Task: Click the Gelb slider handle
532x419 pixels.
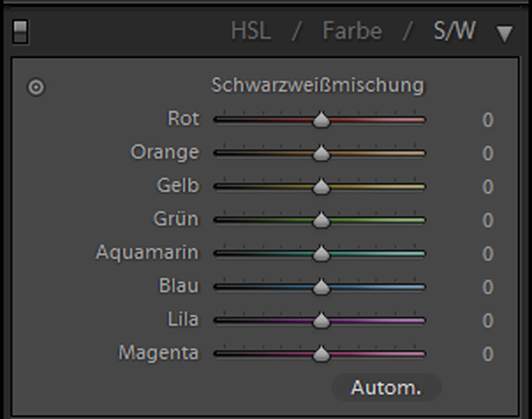Action: coord(321,187)
